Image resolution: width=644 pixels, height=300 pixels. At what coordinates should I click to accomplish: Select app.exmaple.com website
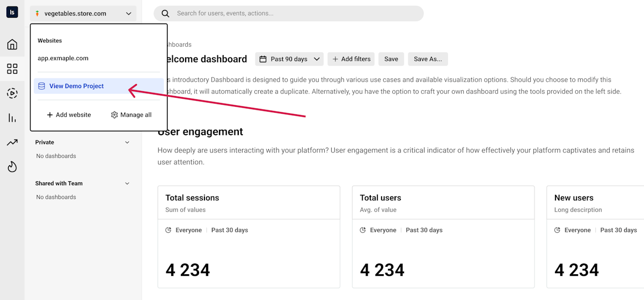pyautogui.click(x=63, y=58)
